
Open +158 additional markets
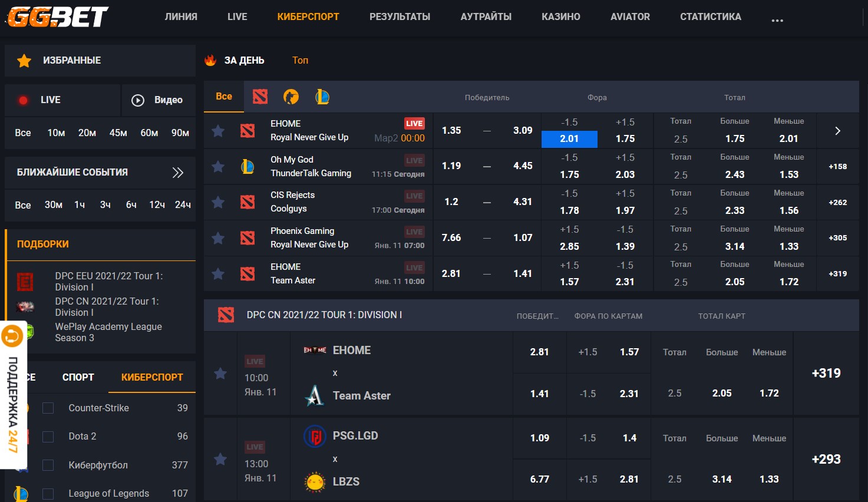[837, 167]
